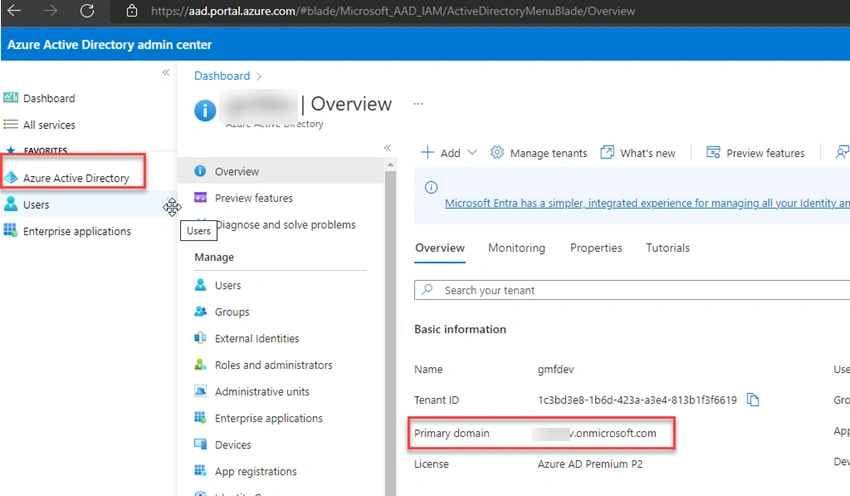Image resolution: width=850 pixels, height=496 pixels.
Task: Click the Preview features menu icon
Action: click(x=200, y=197)
